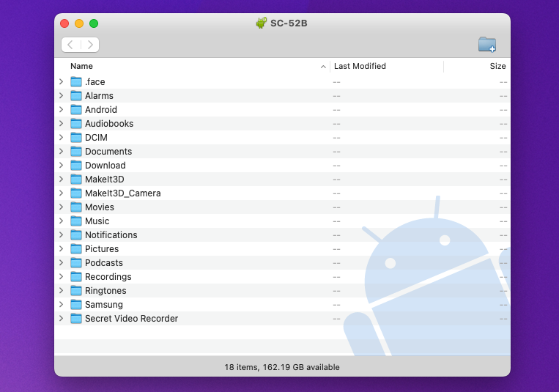Click the Android robot icon in title bar

point(262,23)
